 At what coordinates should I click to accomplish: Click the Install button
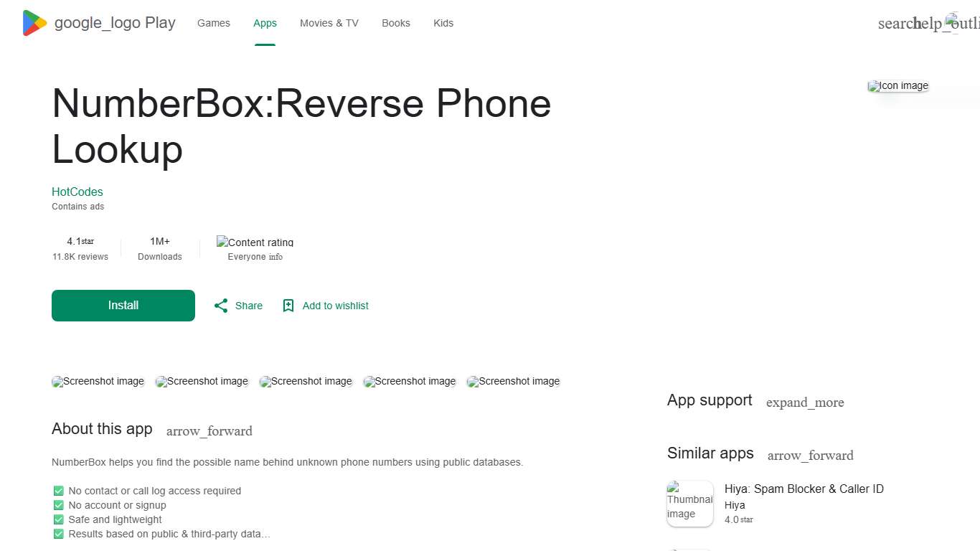coord(123,305)
